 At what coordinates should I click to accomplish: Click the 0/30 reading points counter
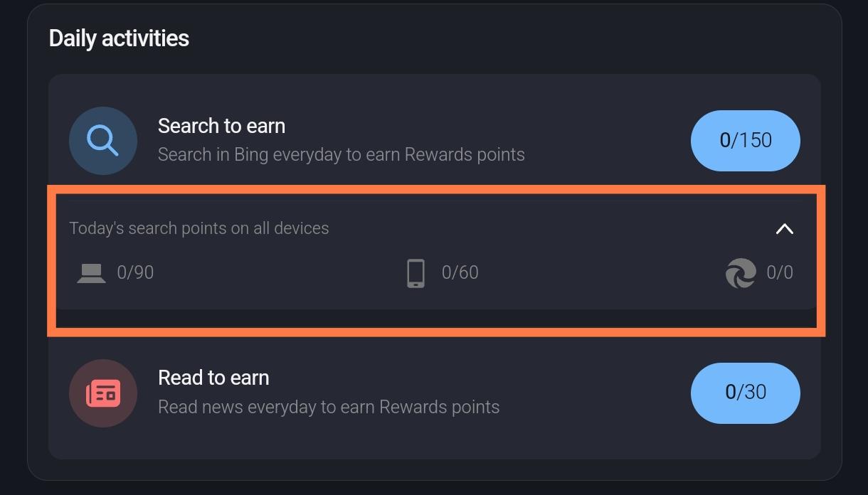[745, 393]
